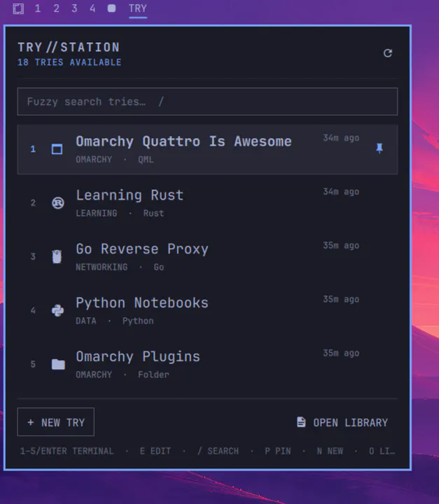The height and width of the screenshot is (504, 439).
Task: Click the 1-5/ENTER TERMINAL shortcut hint
Action: pos(67,451)
